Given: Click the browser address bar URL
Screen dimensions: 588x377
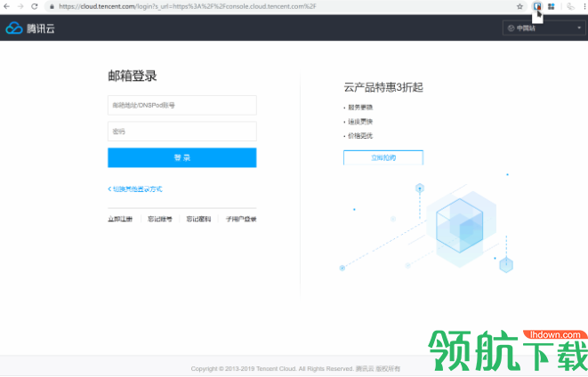Looking at the screenshot, I should point(188,6).
